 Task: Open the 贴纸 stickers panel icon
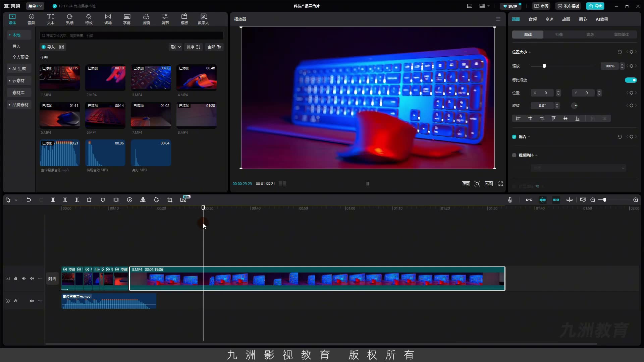click(70, 19)
